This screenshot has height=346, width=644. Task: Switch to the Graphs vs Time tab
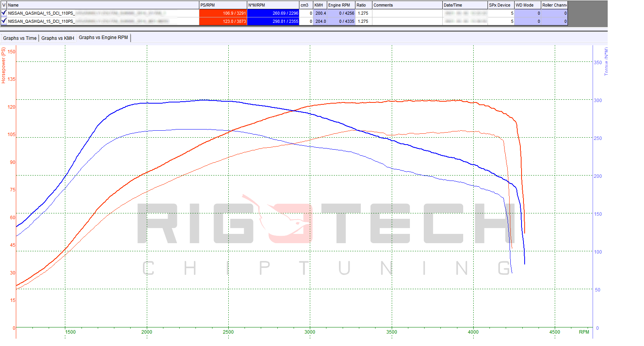[x=20, y=38]
